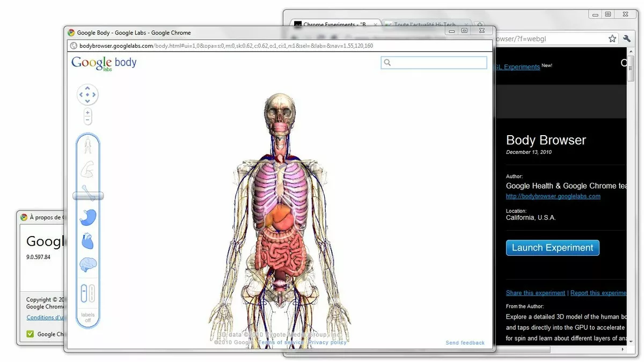Select the organs layer stomach icon
644x362 pixels.
pos(87,217)
